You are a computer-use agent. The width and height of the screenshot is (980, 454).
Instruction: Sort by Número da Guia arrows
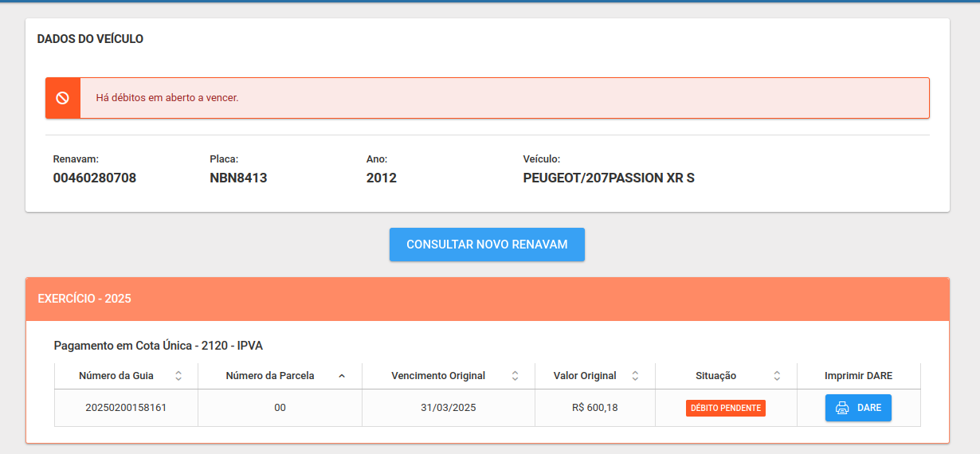[178, 376]
